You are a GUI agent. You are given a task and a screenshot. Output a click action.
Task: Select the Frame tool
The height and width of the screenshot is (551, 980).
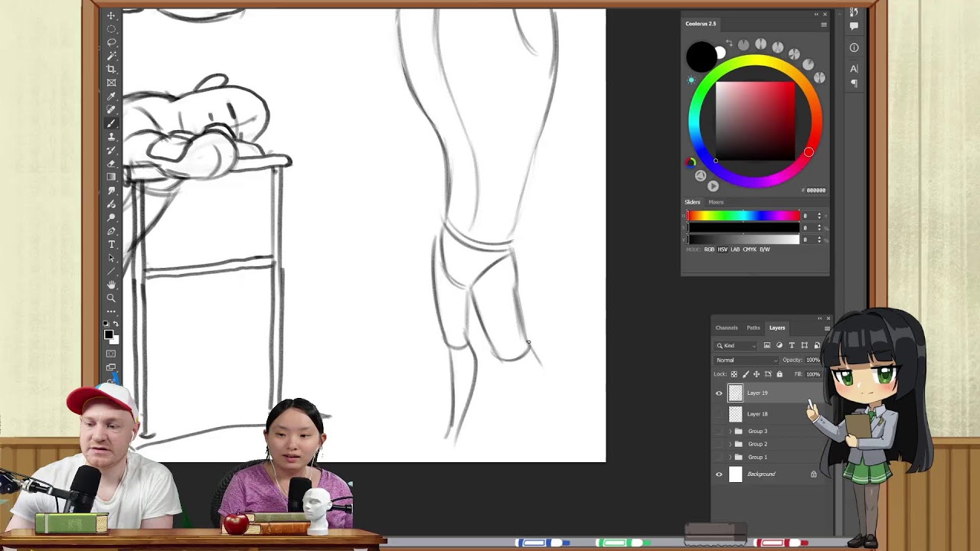[111, 83]
